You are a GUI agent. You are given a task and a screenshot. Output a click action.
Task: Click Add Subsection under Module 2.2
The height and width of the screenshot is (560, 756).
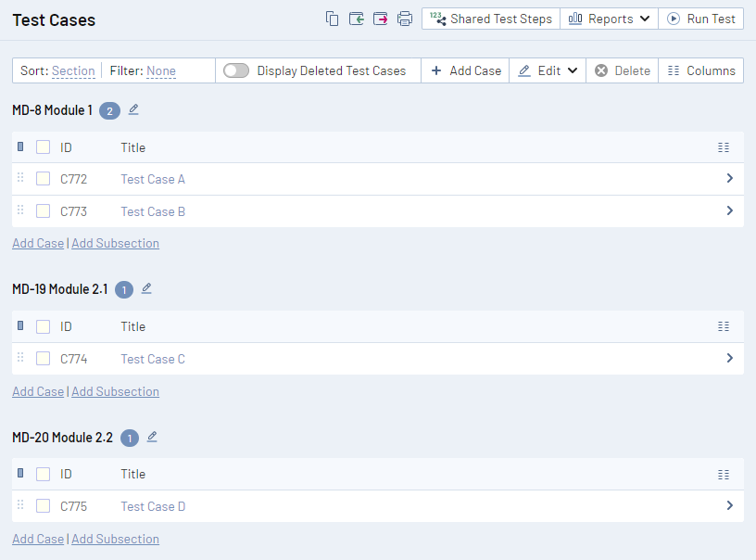coord(115,539)
